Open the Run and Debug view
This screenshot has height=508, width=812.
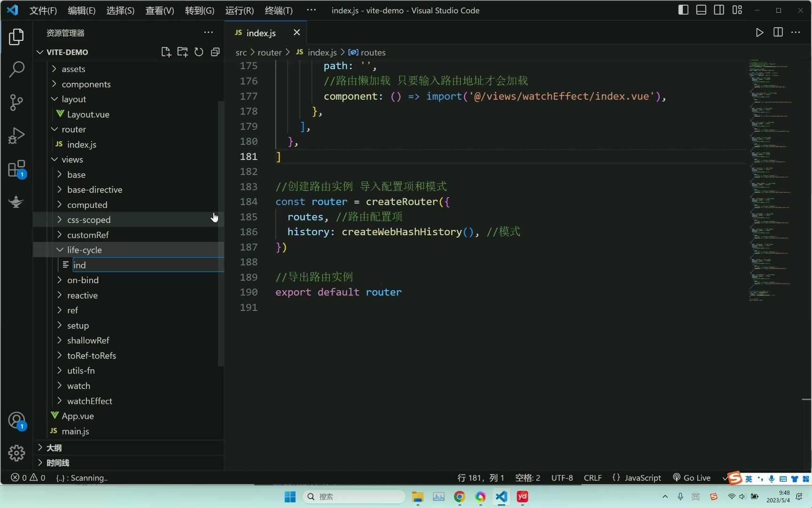coord(16,135)
